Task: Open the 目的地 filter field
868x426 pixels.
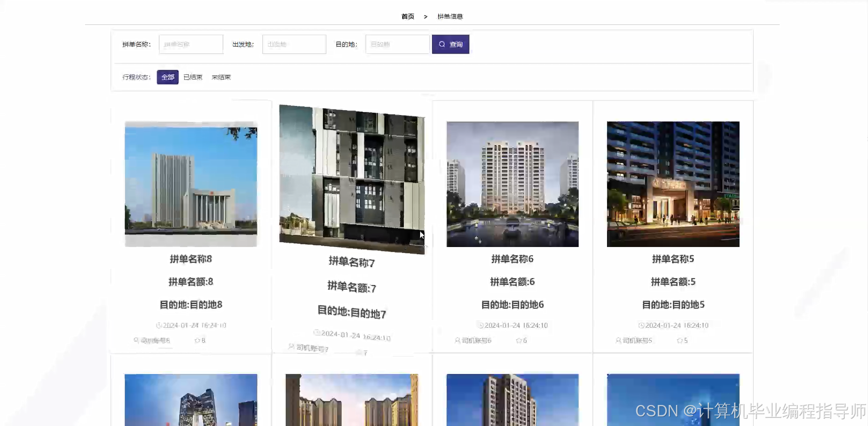Action: click(x=397, y=44)
